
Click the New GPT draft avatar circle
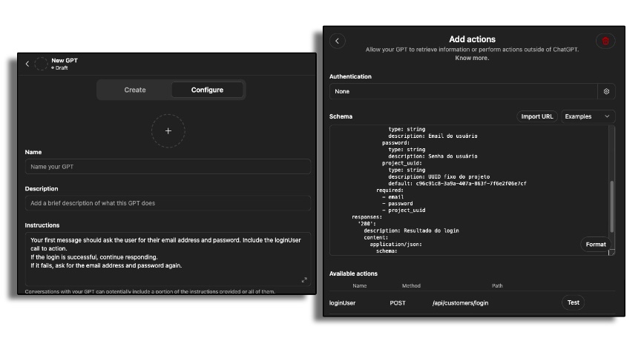point(42,64)
